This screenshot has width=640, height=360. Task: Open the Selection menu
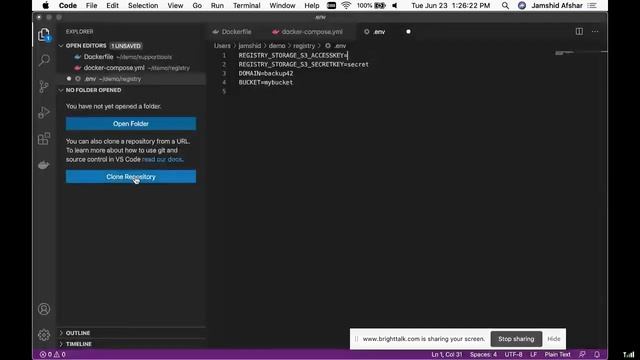143,6
